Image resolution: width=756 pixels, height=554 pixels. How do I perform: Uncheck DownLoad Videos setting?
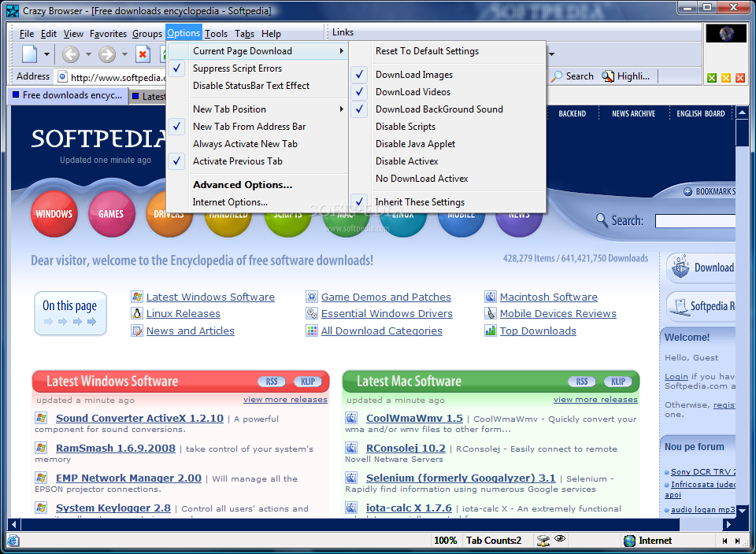(448, 92)
